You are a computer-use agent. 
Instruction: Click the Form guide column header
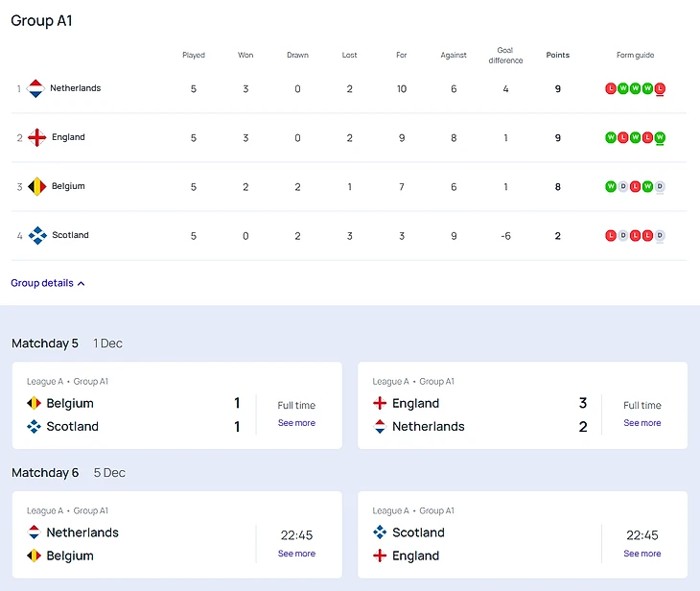(635, 56)
